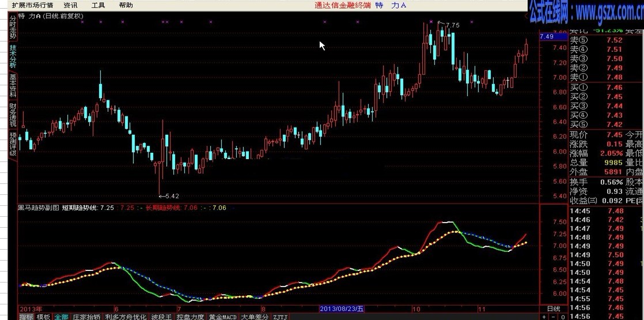Go to the 财务透视 side tab

coord(13,115)
